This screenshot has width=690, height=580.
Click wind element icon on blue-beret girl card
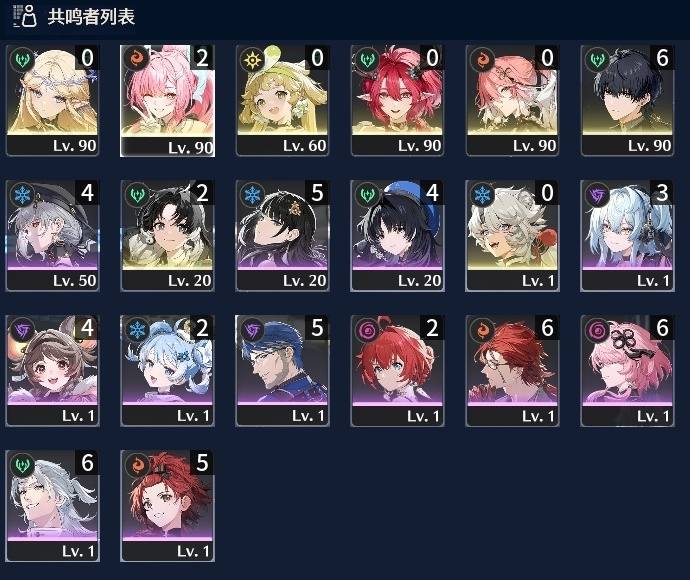(x=367, y=194)
